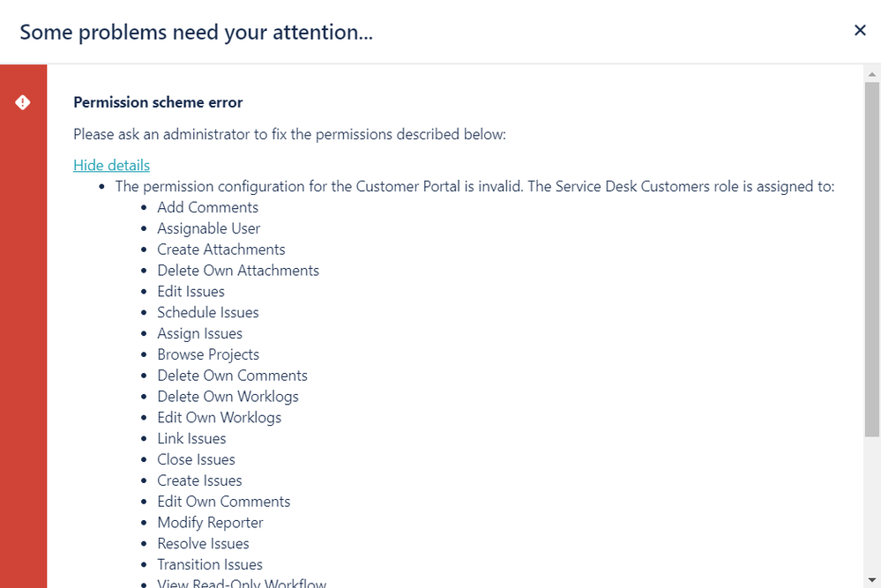Click the dialog title Some problems need your attention
This screenshot has height=588, width=881.
tap(196, 32)
